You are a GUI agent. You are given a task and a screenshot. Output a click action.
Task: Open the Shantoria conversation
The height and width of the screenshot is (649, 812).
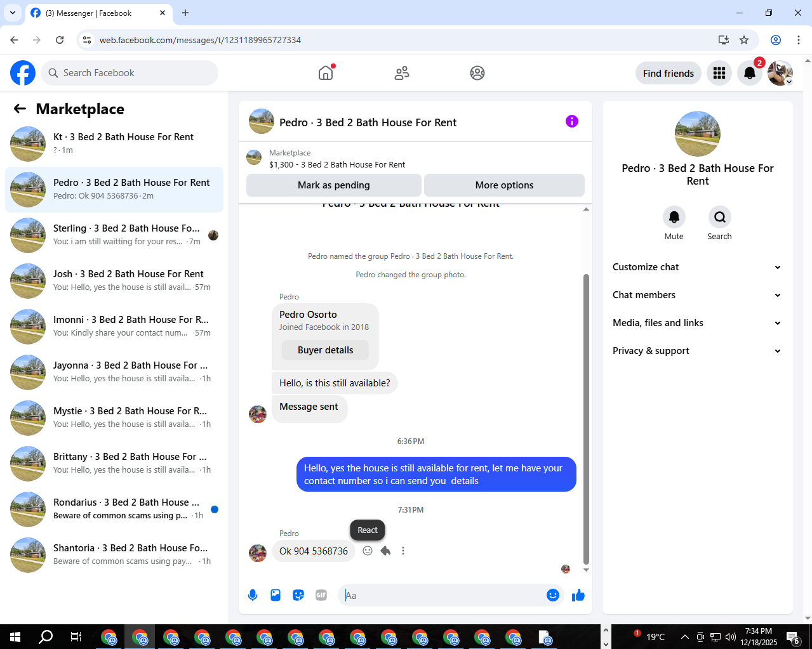coord(114,555)
